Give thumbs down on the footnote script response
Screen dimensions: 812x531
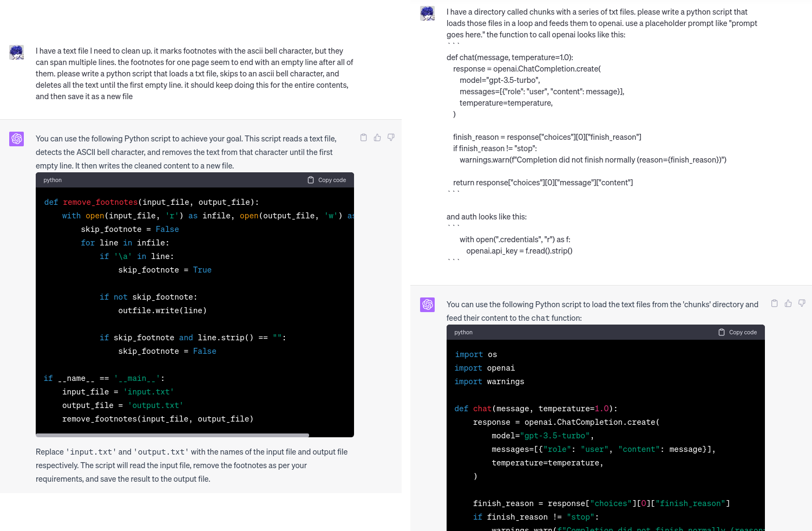tap(390, 137)
